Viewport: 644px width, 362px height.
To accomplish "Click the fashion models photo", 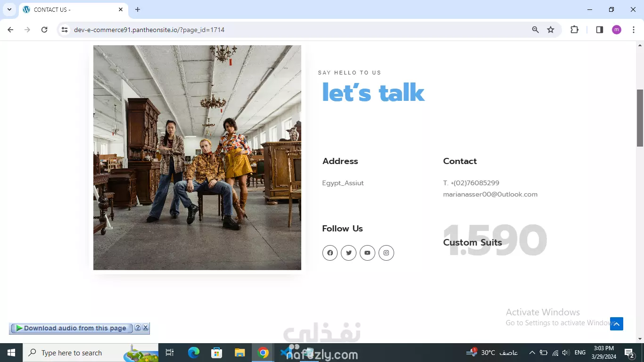I will pos(197,157).
